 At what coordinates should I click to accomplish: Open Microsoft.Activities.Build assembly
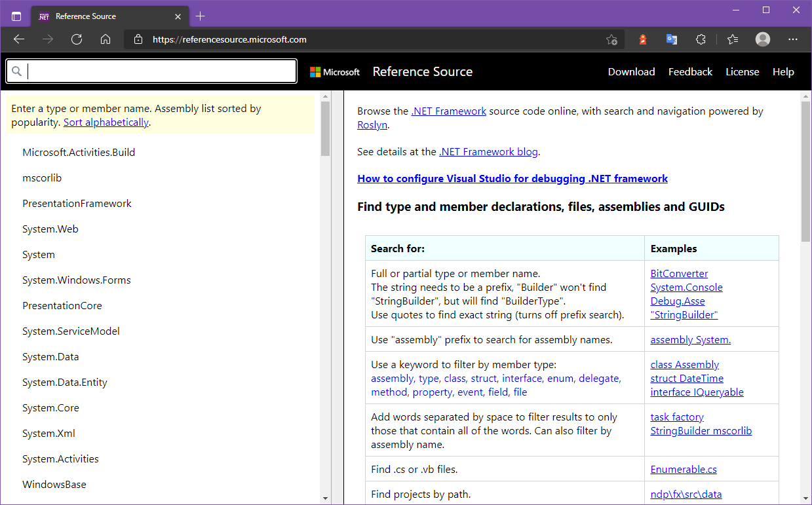[79, 153]
